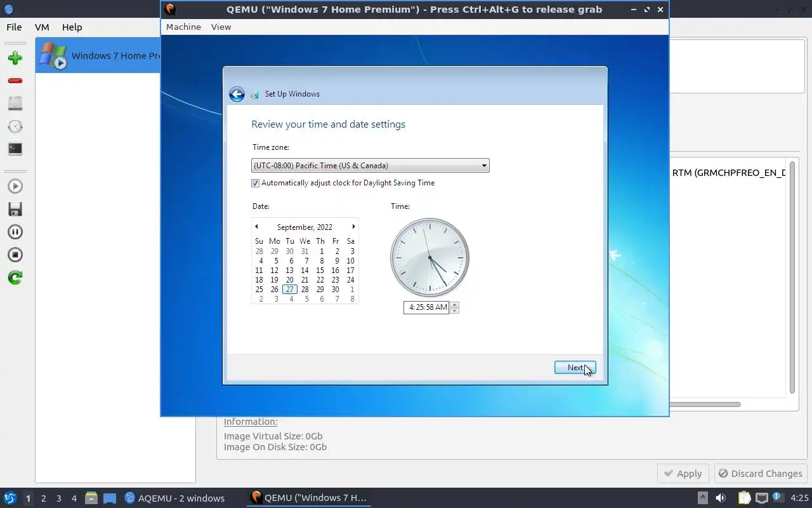Click the taskbar clock 4:25
Image resolution: width=812 pixels, height=508 pixels.
800,498
